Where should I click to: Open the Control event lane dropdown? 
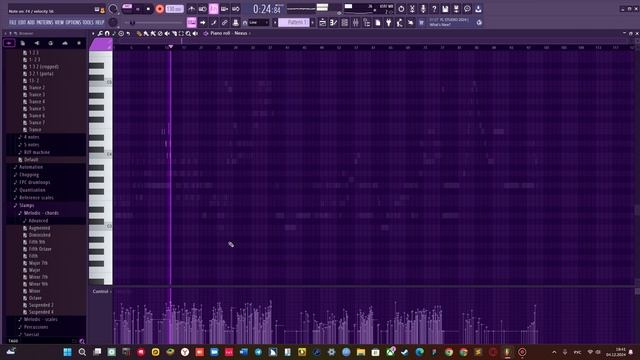click(x=102, y=291)
